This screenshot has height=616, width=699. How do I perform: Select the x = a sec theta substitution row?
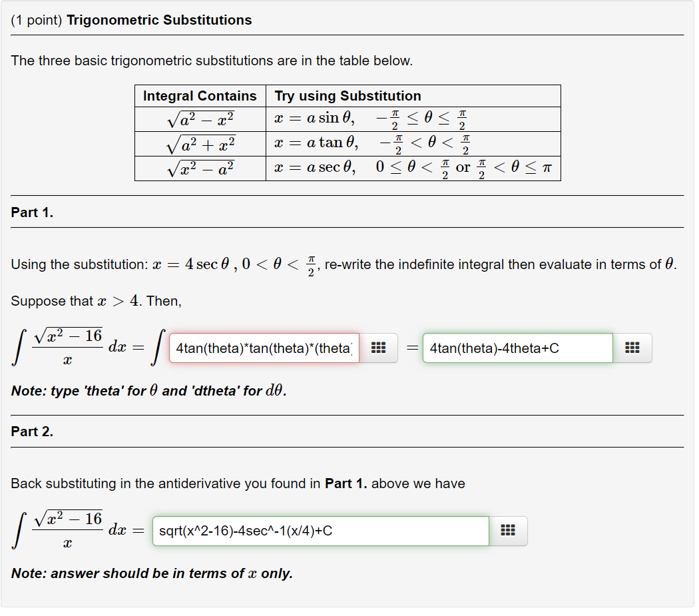(x=413, y=168)
